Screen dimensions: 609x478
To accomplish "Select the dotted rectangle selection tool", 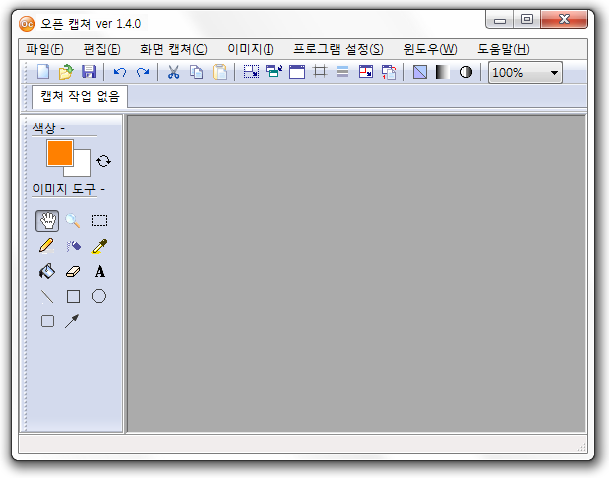I will click(x=99, y=221).
